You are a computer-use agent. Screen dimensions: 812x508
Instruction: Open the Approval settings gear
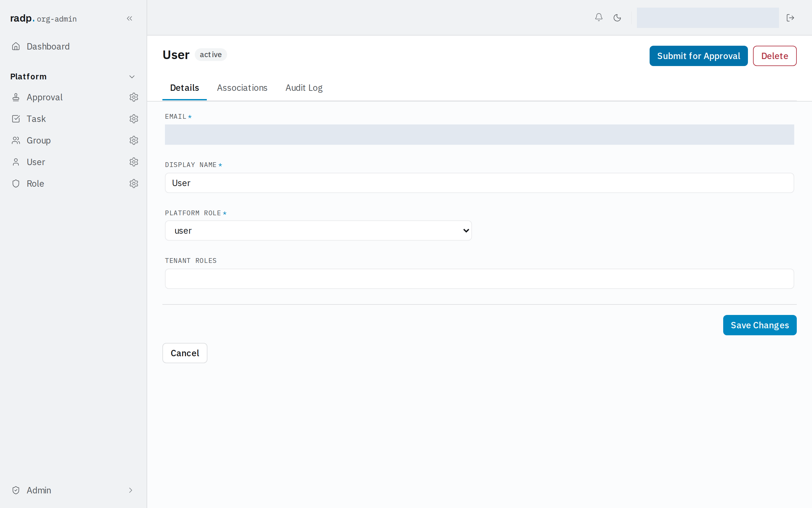134,97
